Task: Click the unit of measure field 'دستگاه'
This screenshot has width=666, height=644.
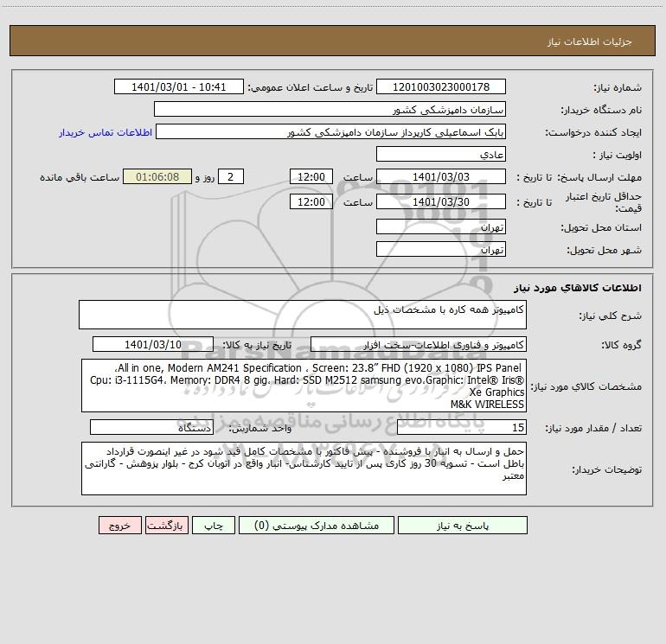Action: [x=151, y=428]
